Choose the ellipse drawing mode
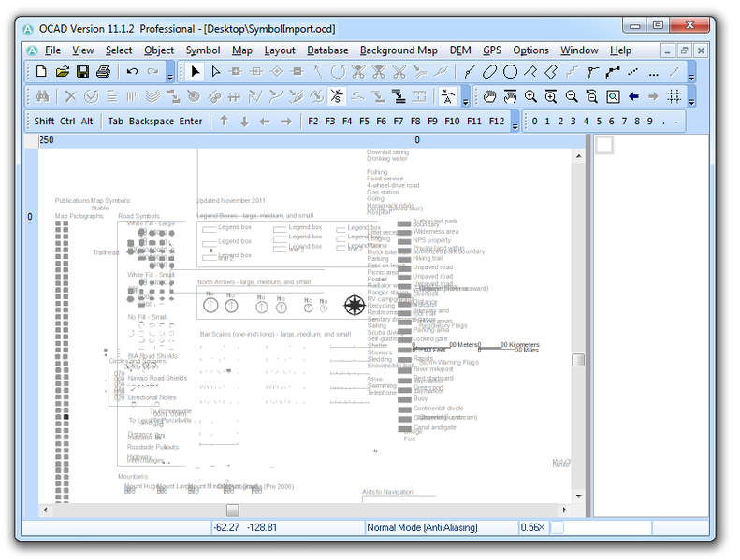Image resolution: width=740 pixels, height=560 pixels. (x=489, y=72)
